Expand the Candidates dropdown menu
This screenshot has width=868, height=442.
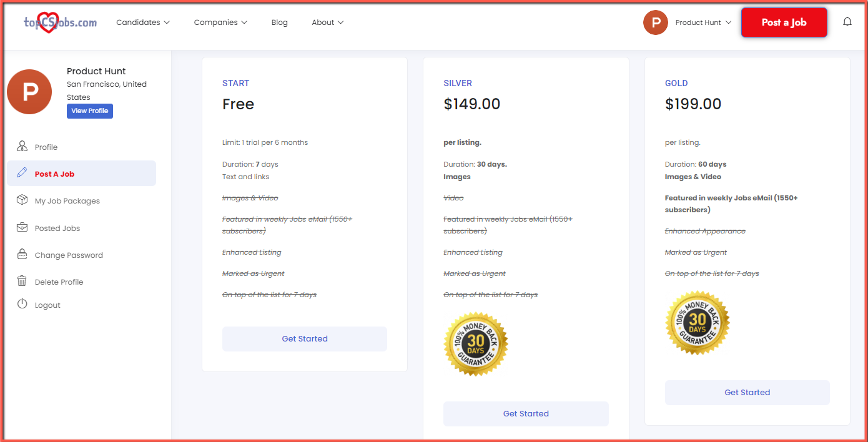[143, 22]
